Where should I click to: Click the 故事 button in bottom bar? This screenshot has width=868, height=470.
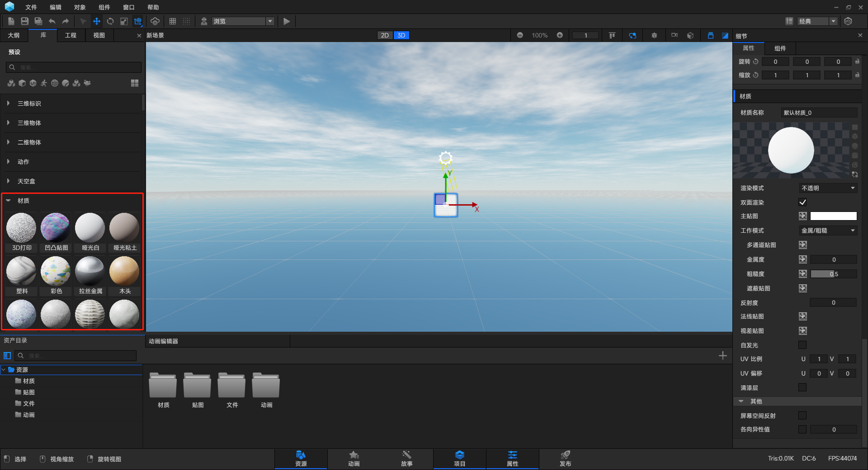[x=407, y=459]
